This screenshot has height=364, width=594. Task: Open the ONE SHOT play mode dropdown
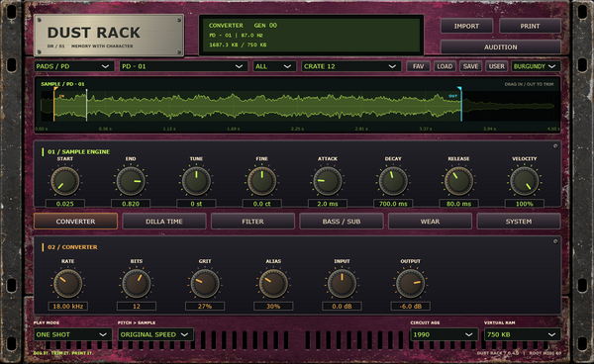(x=72, y=334)
